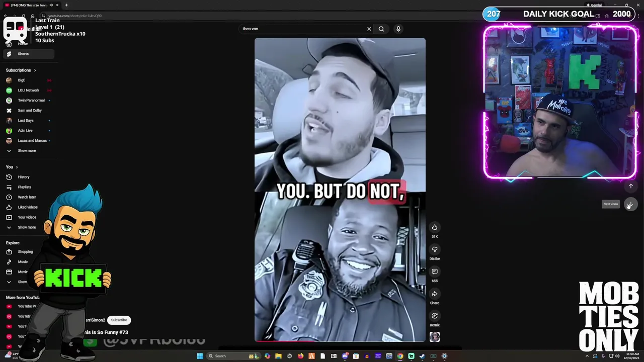The height and width of the screenshot is (362, 644).
Task: Mute the YouTube browser tab audio
Action: pyautogui.click(x=51, y=5)
